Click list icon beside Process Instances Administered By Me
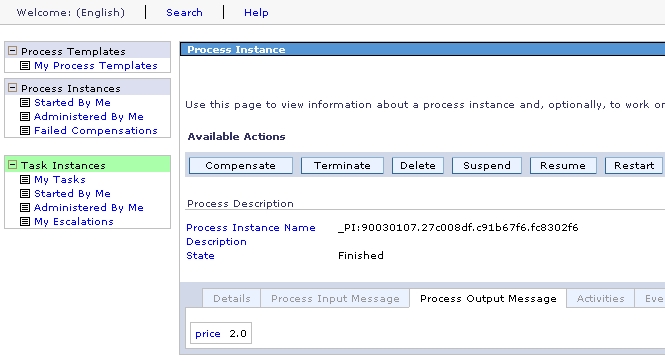 pos(25,117)
